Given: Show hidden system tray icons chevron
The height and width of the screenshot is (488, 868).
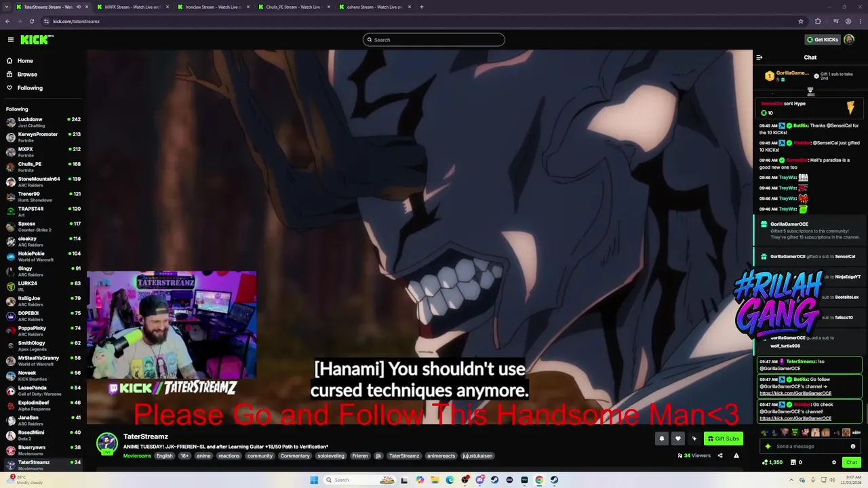Looking at the screenshot, I should (791, 480).
